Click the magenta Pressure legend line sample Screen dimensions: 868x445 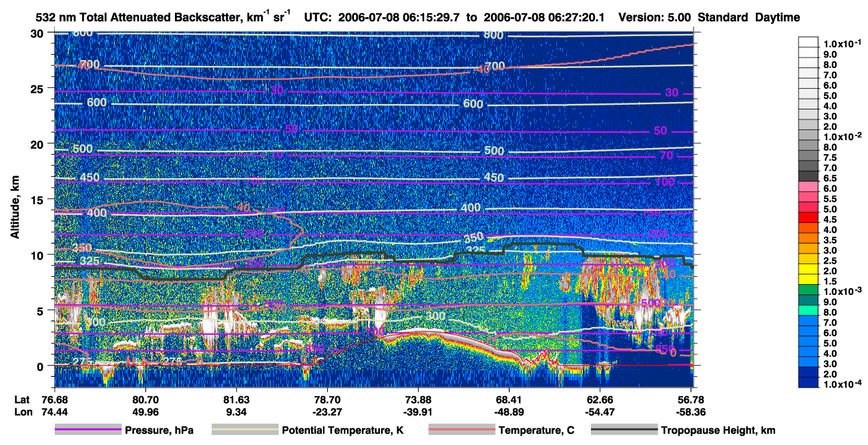click(87, 430)
